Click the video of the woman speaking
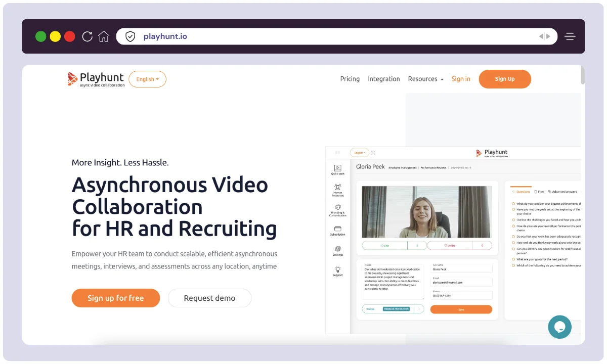The width and height of the screenshot is (607, 364). pos(427,212)
